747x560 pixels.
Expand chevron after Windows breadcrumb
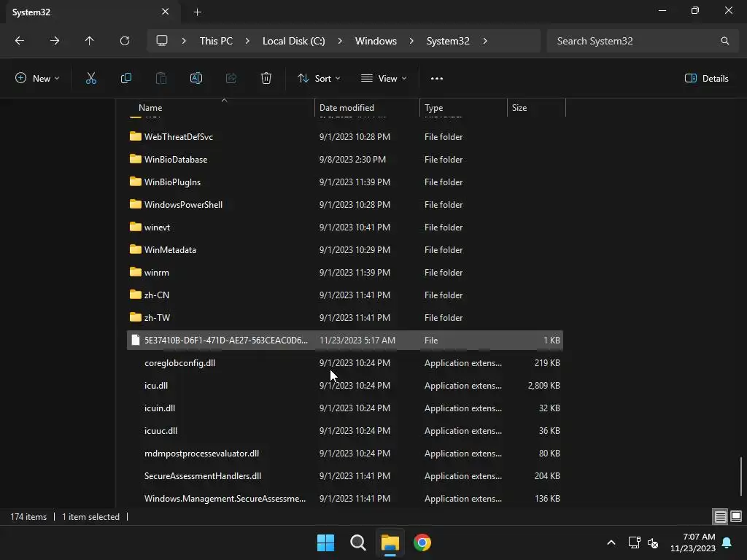[411, 41]
